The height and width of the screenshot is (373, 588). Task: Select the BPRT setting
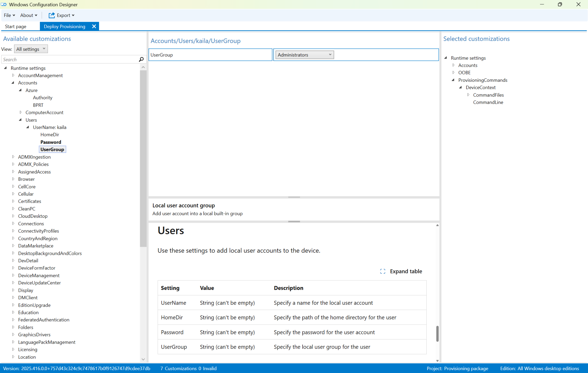pos(38,105)
